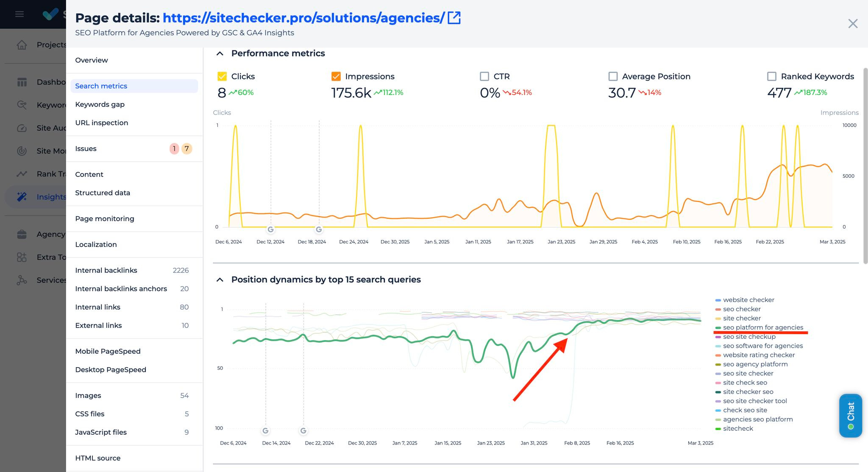The image size is (868, 472).
Task: Click the Site Audit gauge icon
Action: tap(22, 128)
